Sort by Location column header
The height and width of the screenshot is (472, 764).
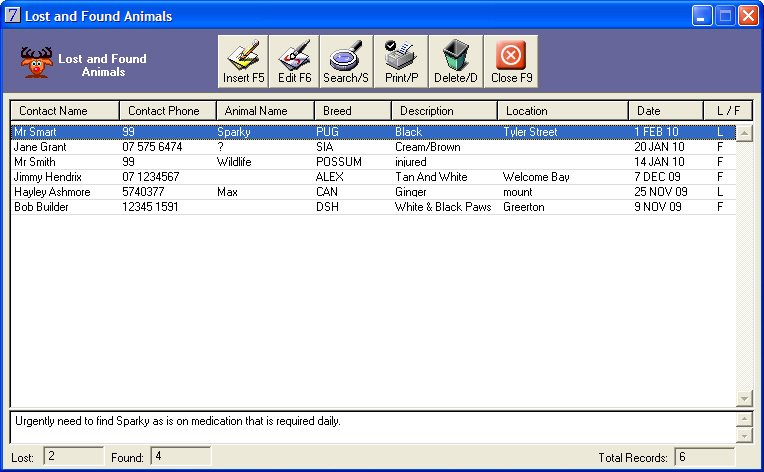tap(563, 111)
